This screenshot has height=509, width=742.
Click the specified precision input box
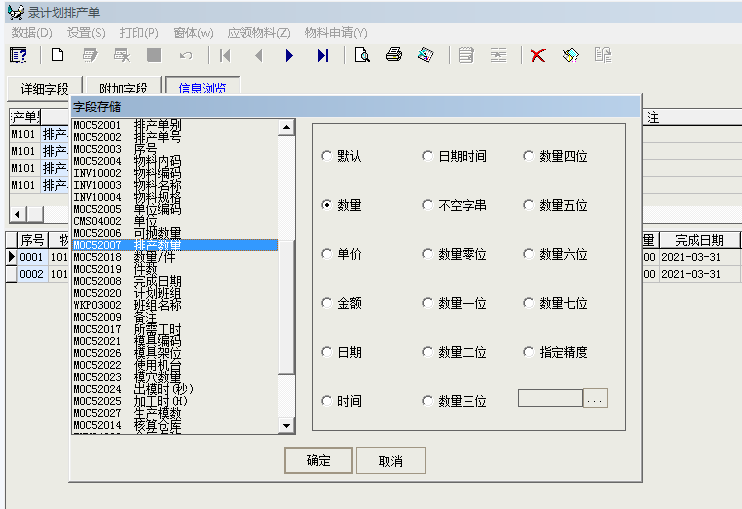pos(550,398)
